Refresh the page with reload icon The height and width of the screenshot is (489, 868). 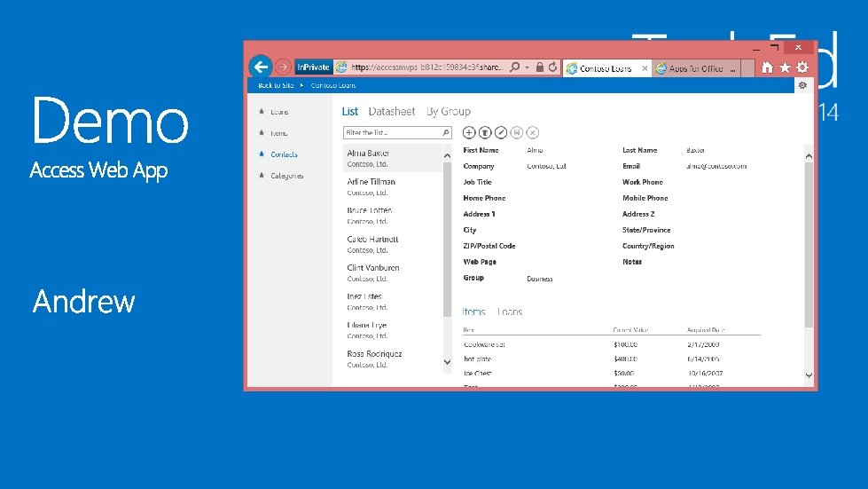[552, 67]
